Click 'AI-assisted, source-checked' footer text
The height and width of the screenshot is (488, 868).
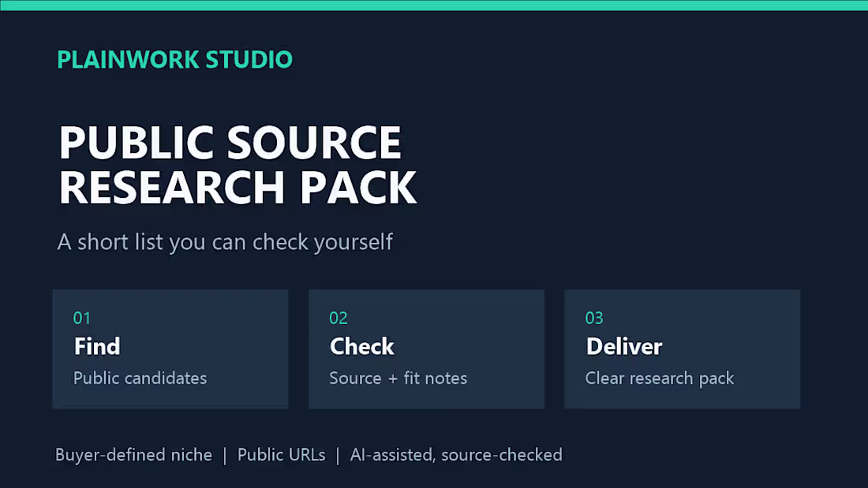pyautogui.click(x=456, y=455)
